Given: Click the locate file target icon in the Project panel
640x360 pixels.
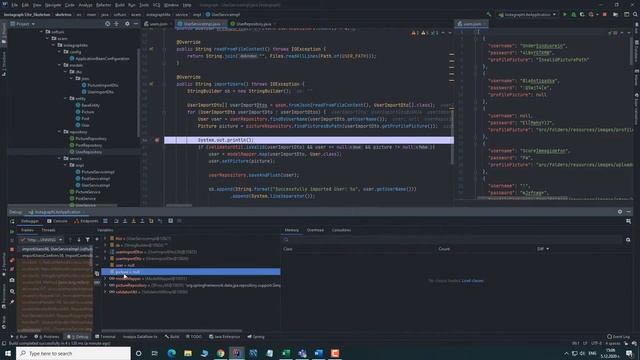Looking at the screenshot, I should 107,24.
